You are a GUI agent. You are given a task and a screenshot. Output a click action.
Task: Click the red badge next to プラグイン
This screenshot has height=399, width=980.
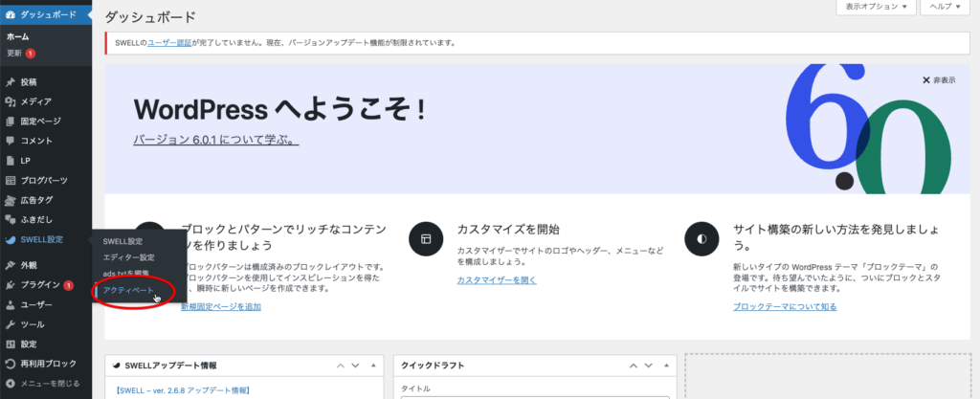[x=68, y=285]
